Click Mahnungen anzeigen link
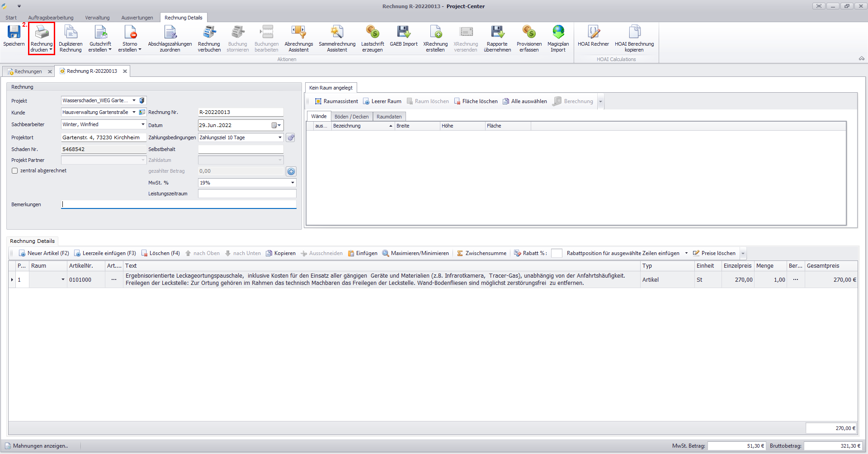Image resolution: width=868 pixels, height=454 pixels. coord(40,446)
